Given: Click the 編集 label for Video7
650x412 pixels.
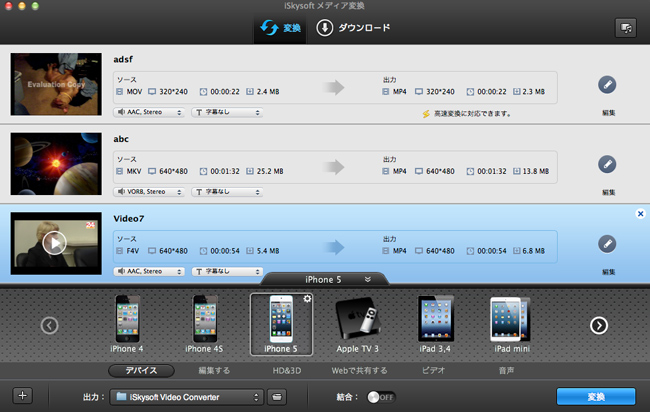Looking at the screenshot, I should point(609,272).
